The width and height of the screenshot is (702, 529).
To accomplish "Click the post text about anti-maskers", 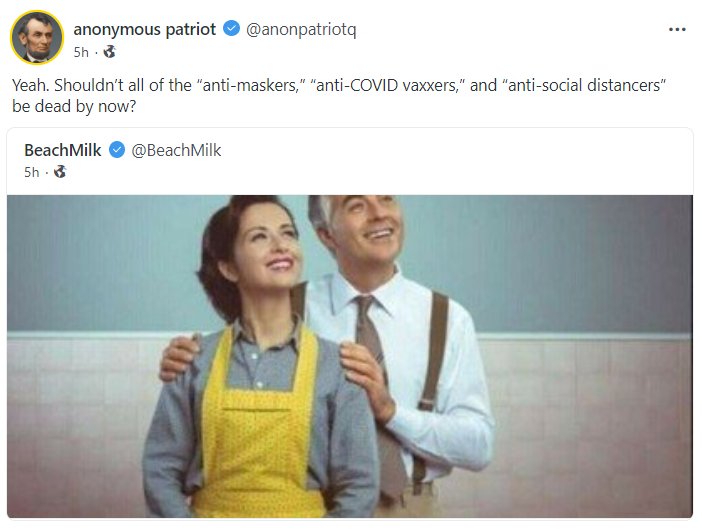I will [338, 85].
